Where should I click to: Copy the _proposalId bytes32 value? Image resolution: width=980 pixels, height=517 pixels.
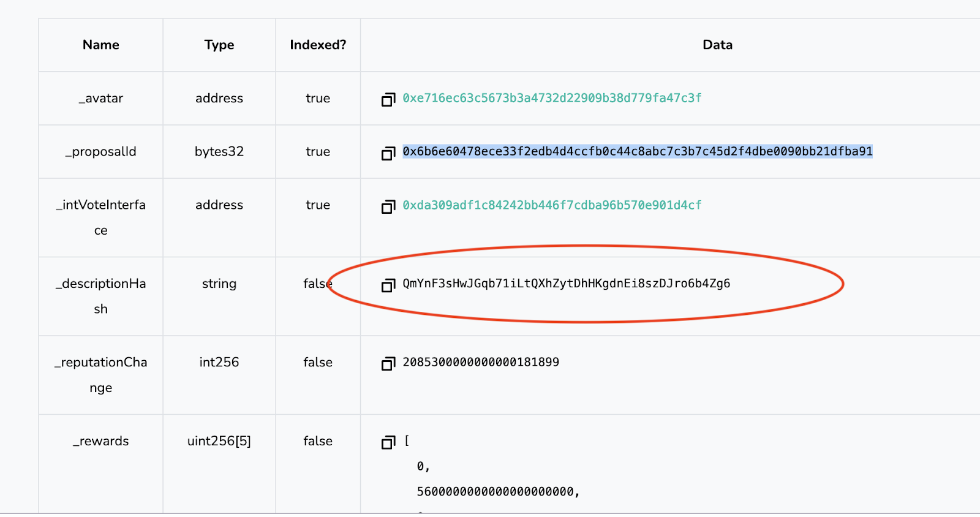388,153
